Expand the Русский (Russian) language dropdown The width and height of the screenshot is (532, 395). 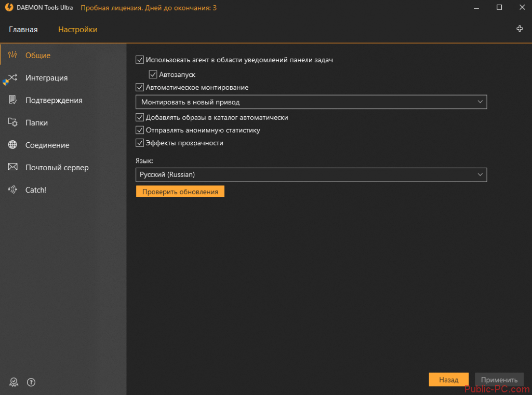[x=311, y=175]
